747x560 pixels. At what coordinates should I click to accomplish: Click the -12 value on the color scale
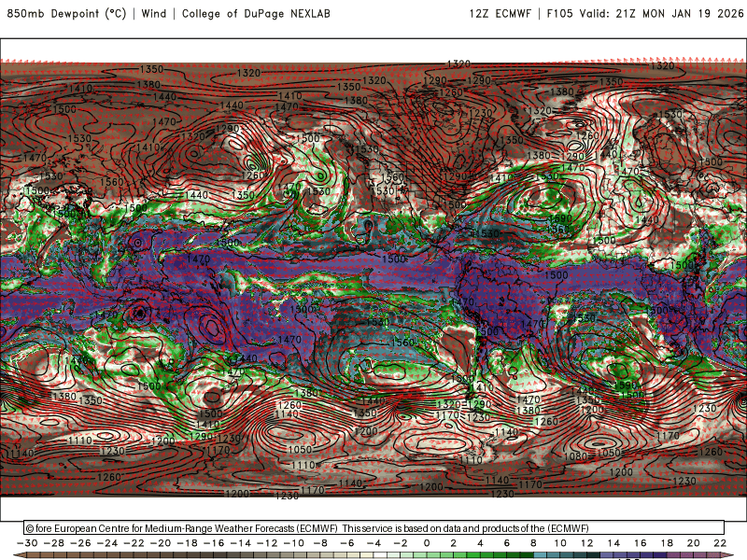tap(267, 543)
